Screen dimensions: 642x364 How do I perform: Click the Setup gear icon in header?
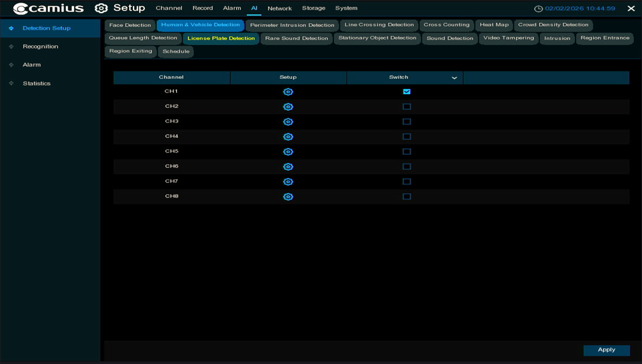click(x=101, y=9)
